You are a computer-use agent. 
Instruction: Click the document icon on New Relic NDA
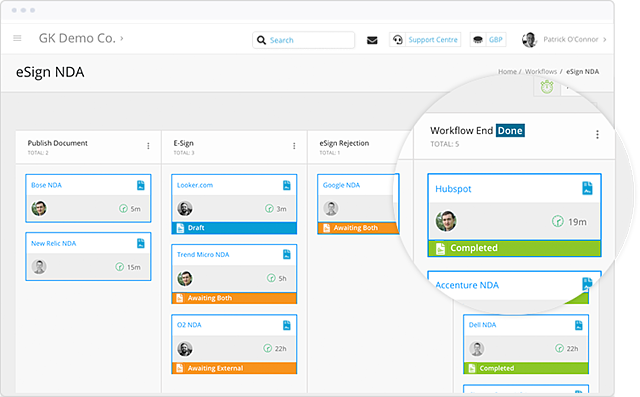tap(141, 243)
